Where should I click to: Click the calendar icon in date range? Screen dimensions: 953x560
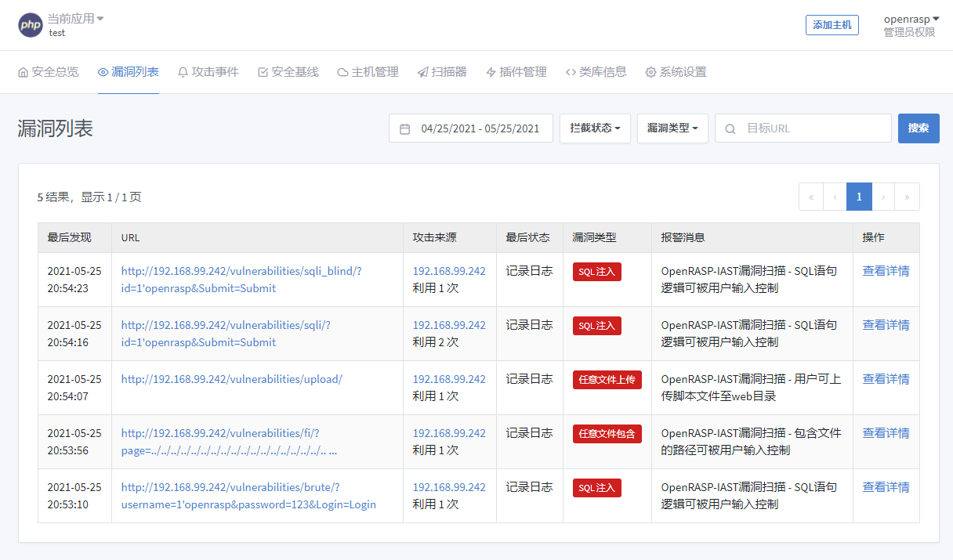[x=405, y=128]
